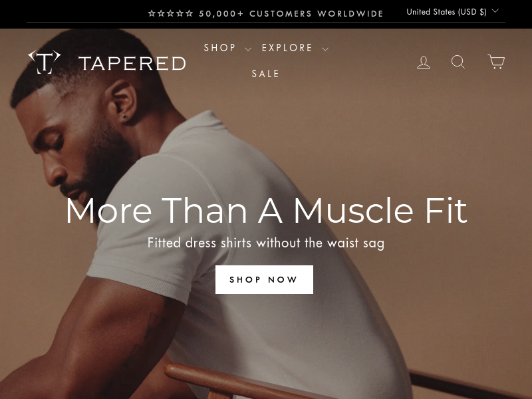Click the first star in the rating row
Screen dimensions: 532x399
(152, 13)
